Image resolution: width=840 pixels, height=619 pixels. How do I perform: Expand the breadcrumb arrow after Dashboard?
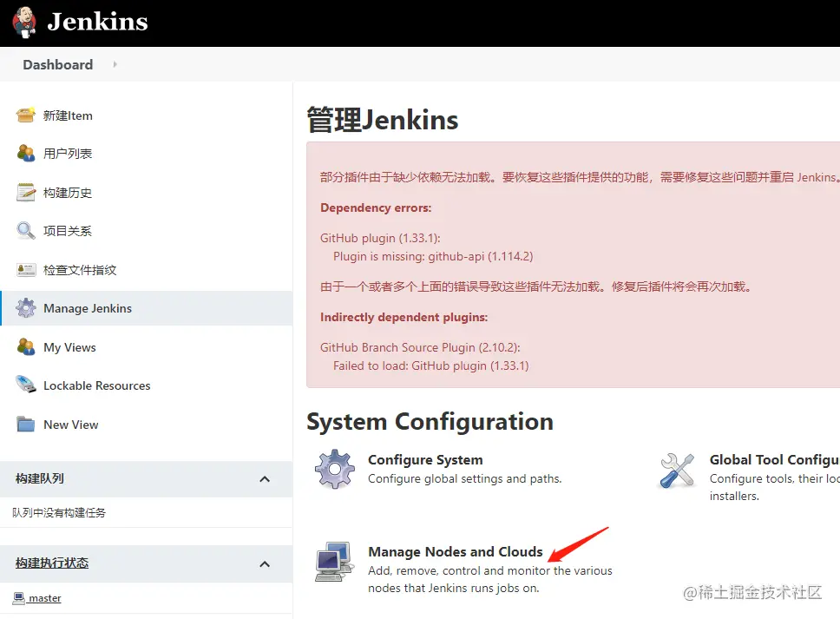pos(115,64)
